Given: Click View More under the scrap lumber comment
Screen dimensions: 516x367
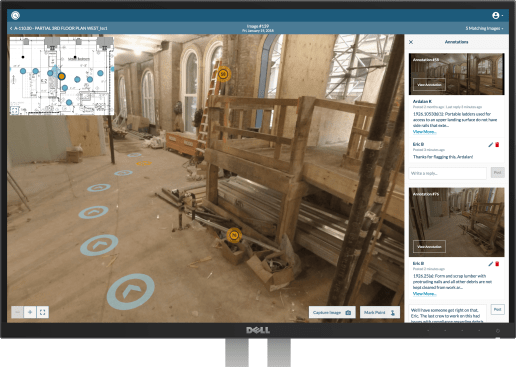Looking at the screenshot, I should (x=424, y=294).
